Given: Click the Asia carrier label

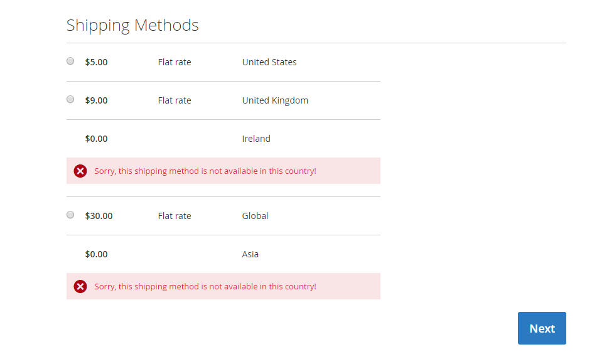Looking at the screenshot, I should [x=250, y=254].
